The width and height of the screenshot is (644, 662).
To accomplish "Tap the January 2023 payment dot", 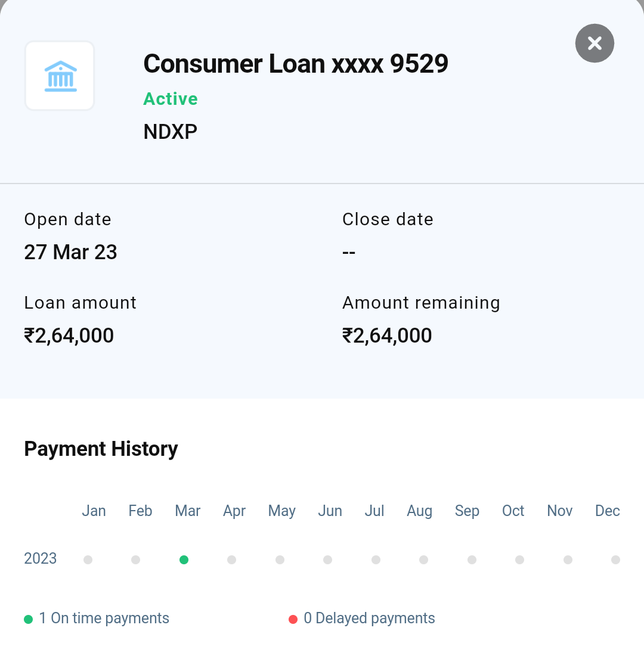I will click(88, 560).
